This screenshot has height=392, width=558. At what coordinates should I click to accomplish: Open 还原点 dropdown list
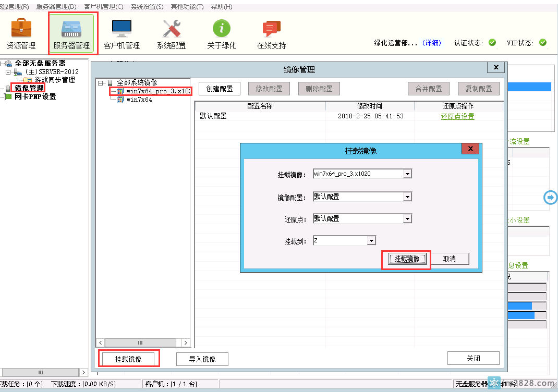(407, 219)
